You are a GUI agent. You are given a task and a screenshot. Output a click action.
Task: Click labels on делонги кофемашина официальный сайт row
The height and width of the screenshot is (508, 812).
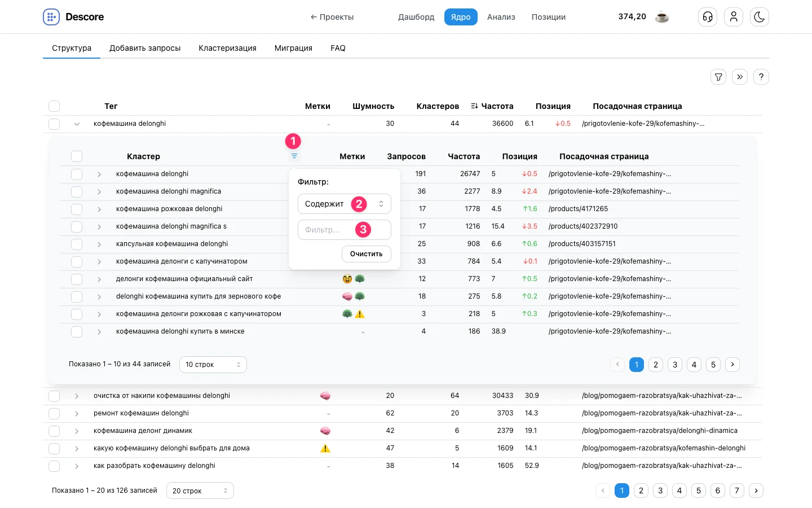pyautogui.click(x=354, y=279)
